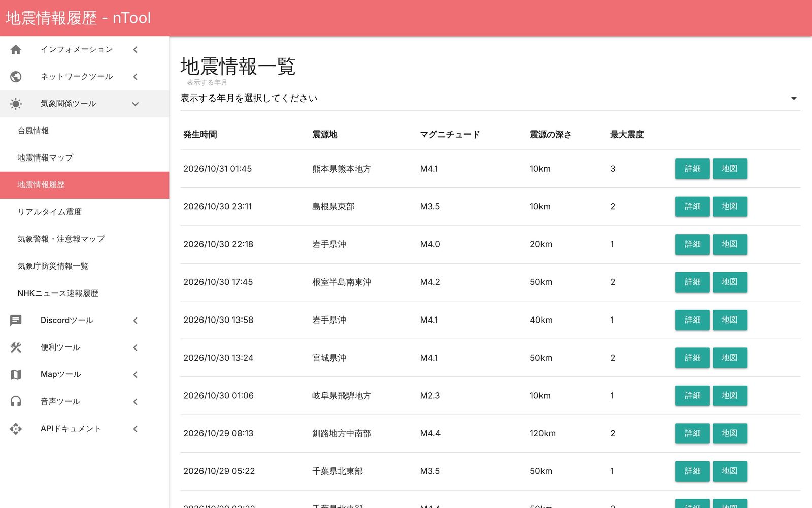Open 地震情報マップ in the sidebar
Screen dimensions: 812x508
(84, 158)
